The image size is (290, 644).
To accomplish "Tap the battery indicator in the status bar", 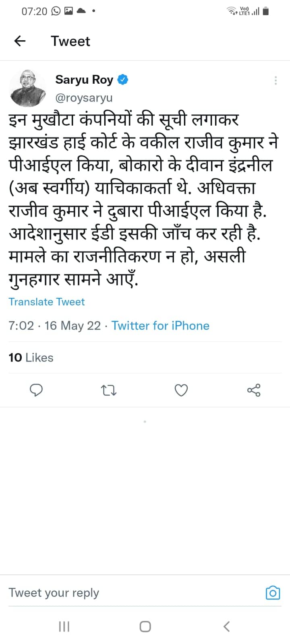I will (x=266, y=11).
